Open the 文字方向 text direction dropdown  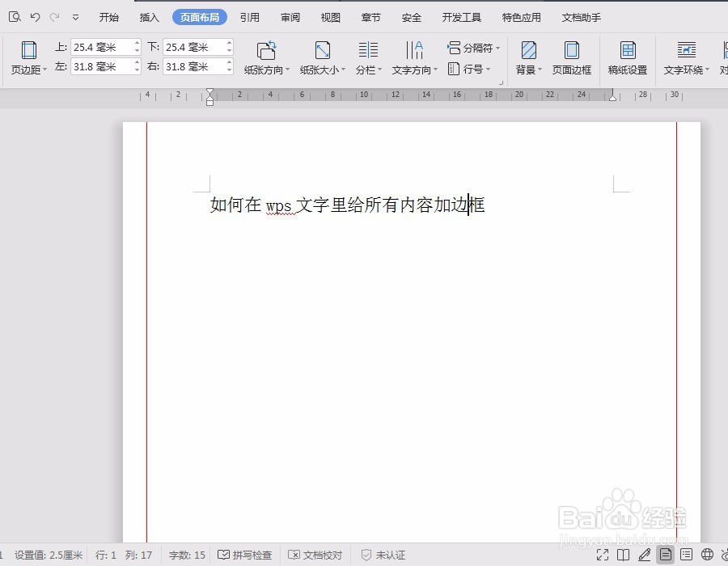click(415, 57)
